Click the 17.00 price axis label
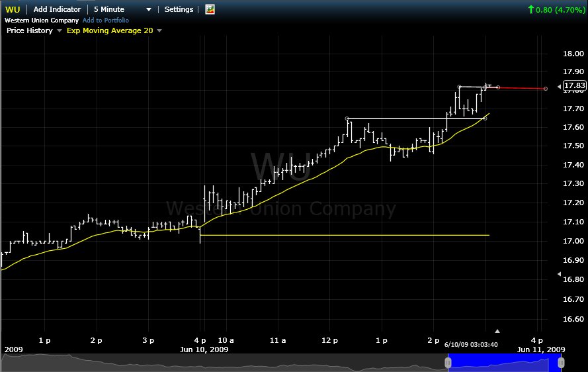 tap(573, 241)
